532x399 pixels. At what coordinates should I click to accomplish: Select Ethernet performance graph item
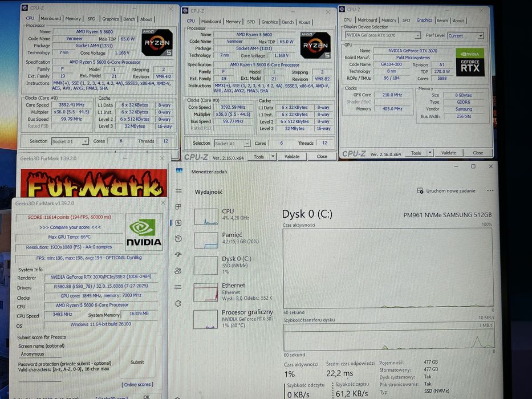233,292
